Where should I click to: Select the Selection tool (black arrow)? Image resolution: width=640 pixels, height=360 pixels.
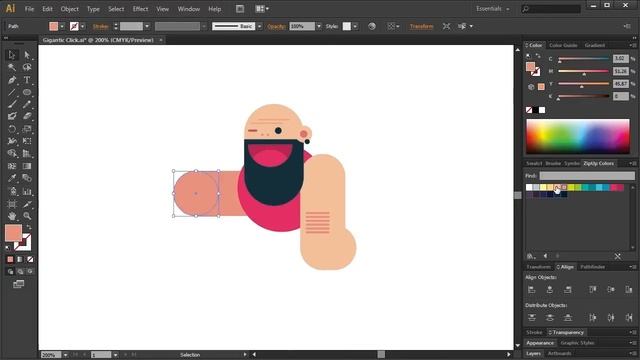(11, 55)
